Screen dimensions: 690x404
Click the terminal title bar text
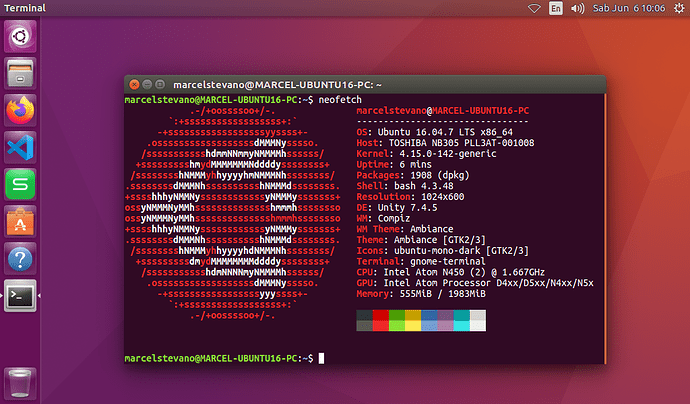pyautogui.click(x=277, y=84)
